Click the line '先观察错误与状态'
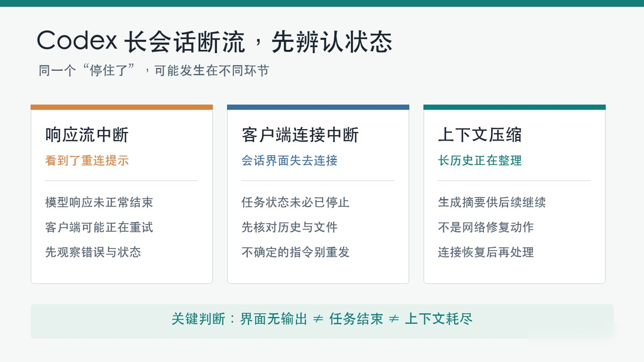This screenshot has width=644, height=362. pos(93,252)
